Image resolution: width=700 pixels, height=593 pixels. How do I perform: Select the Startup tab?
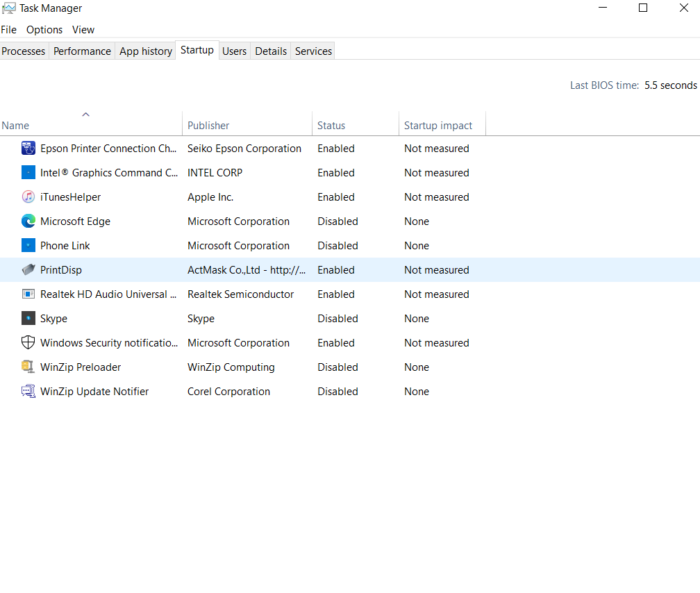(x=197, y=50)
